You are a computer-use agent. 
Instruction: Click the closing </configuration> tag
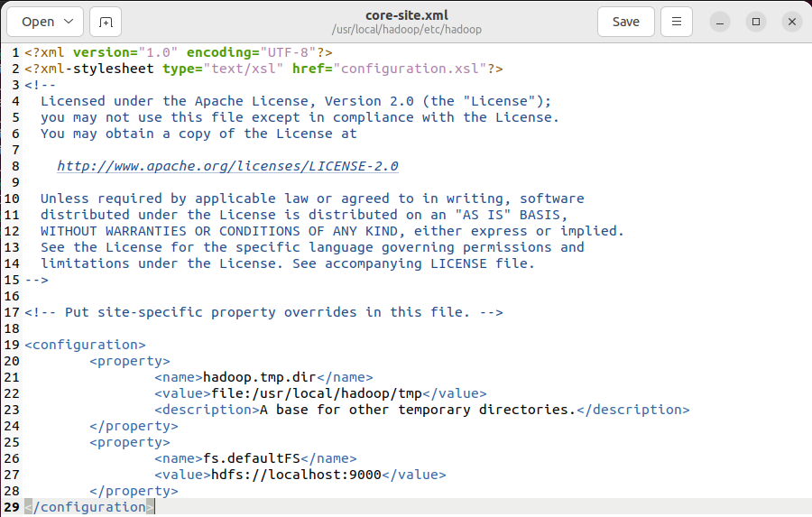pos(89,507)
